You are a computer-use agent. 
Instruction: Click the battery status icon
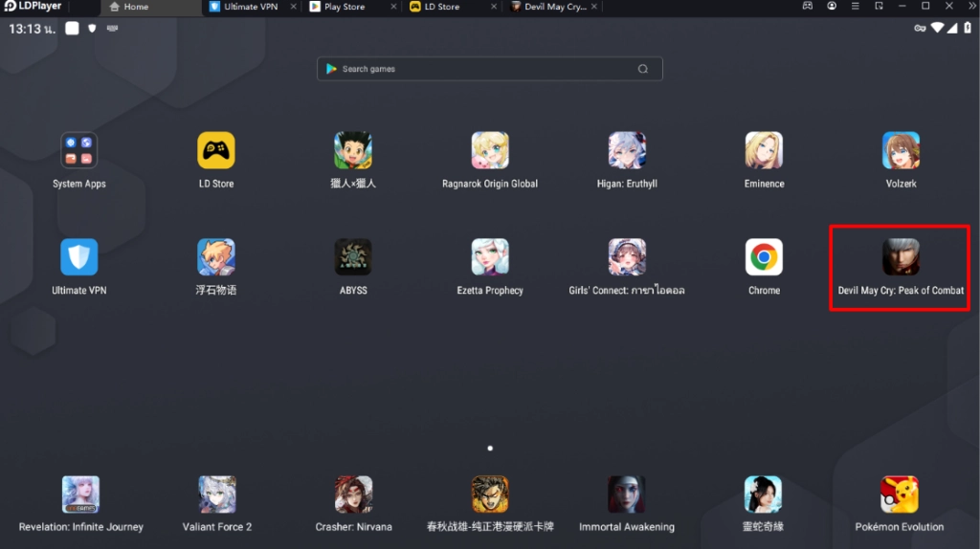coord(968,28)
